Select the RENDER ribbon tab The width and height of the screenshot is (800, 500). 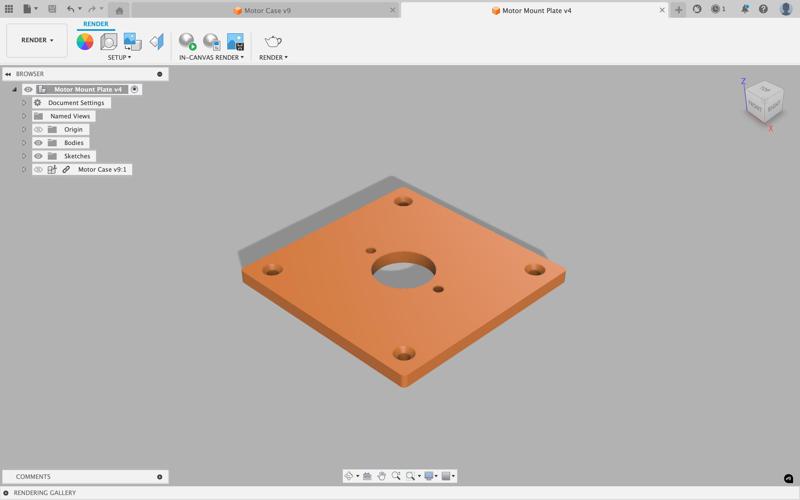(96, 24)
